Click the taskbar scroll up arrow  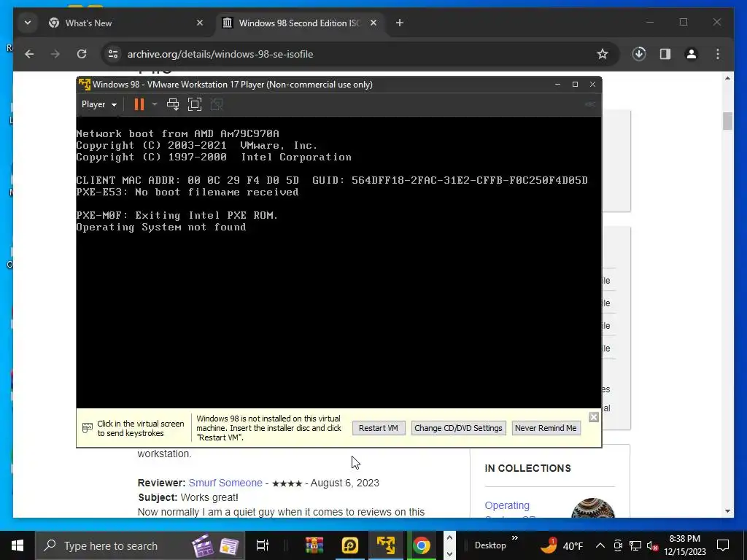(x=449, y=538)
